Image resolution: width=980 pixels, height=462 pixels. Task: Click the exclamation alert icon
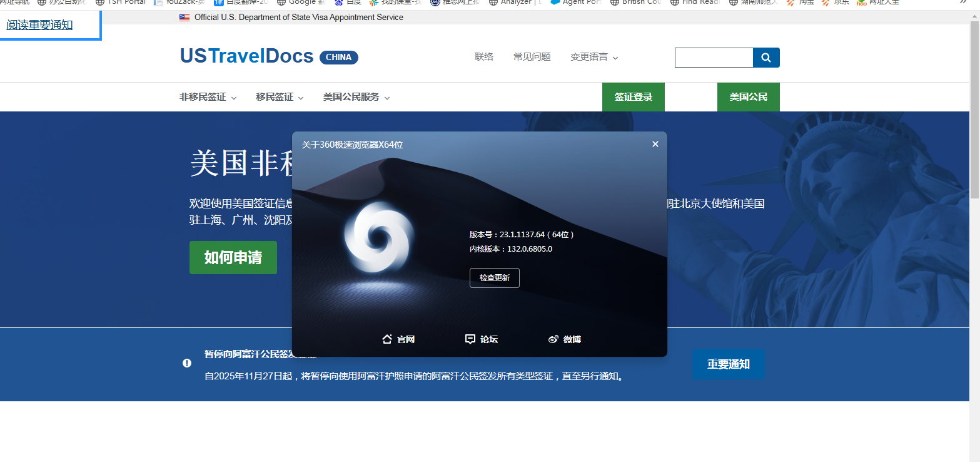187,363
